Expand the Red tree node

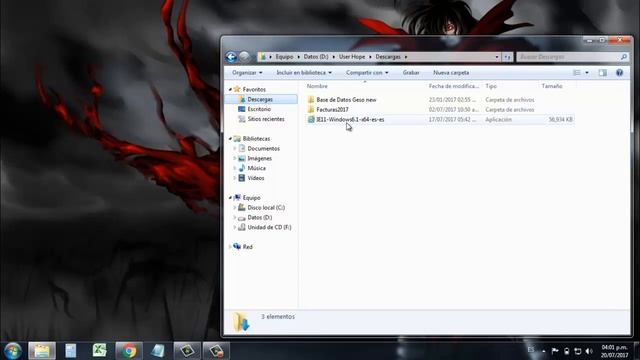(230, 247)
